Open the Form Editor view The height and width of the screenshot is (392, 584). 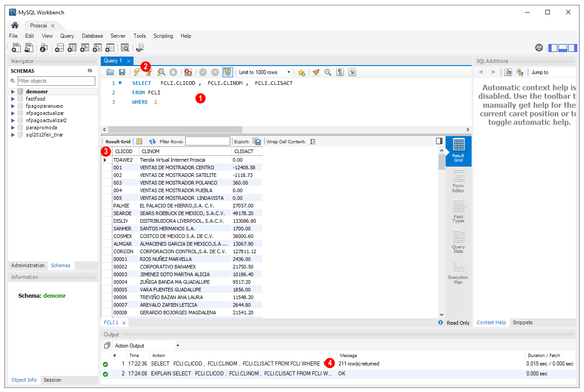[458, 182]
